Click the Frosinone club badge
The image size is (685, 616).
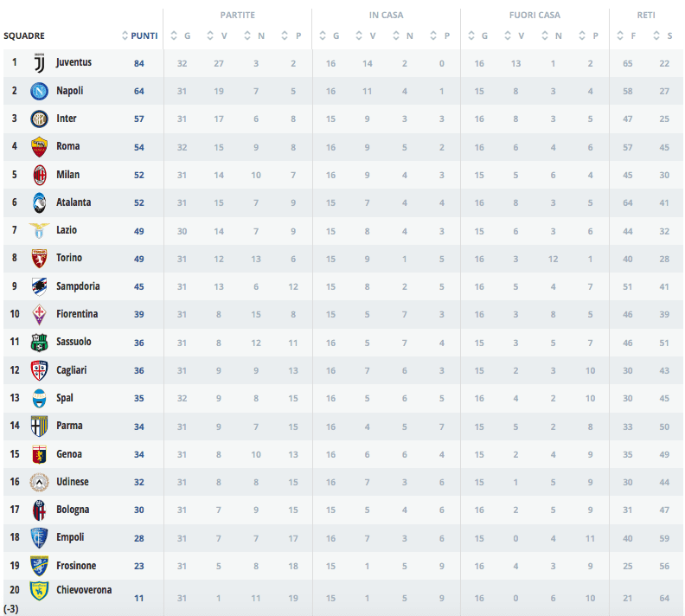39,566
